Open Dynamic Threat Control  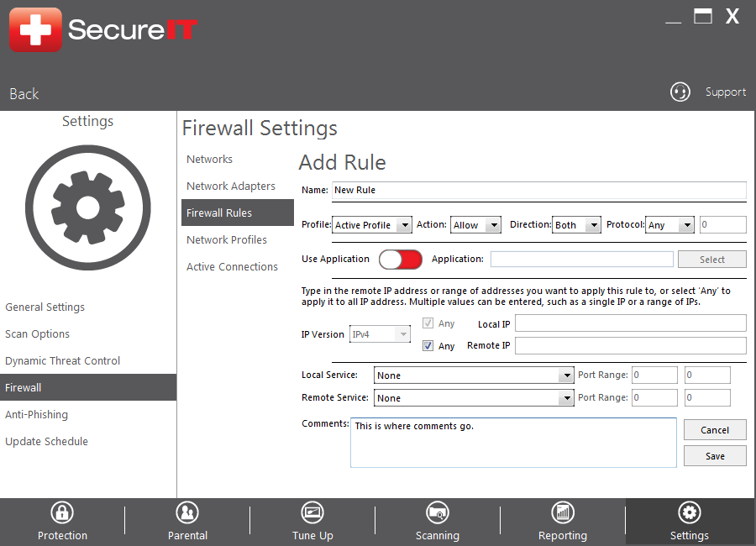coord(63,361)
